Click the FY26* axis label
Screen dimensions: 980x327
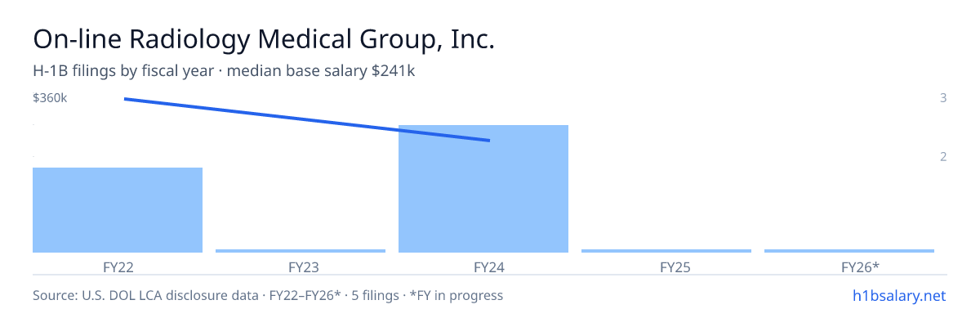tap(860, 267)
